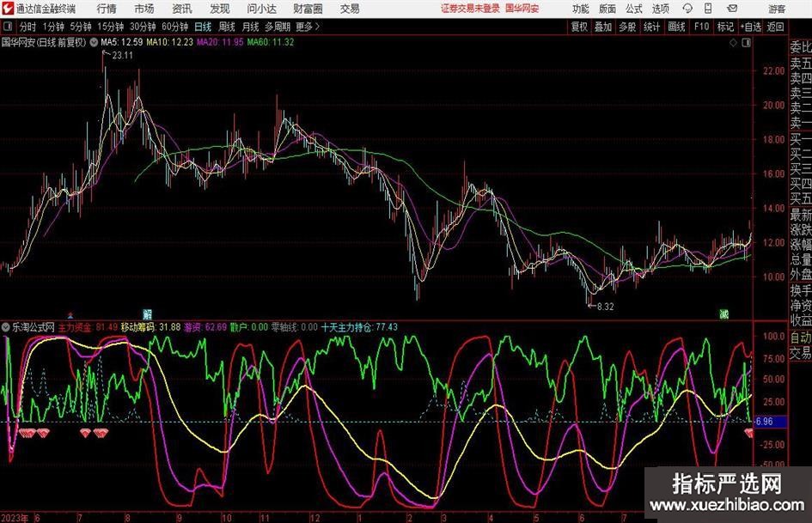Click the 返回 back button

[x=775, y=27]
